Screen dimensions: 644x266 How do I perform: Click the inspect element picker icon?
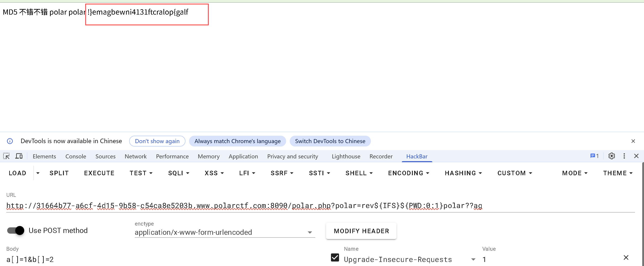pos(6,156)
